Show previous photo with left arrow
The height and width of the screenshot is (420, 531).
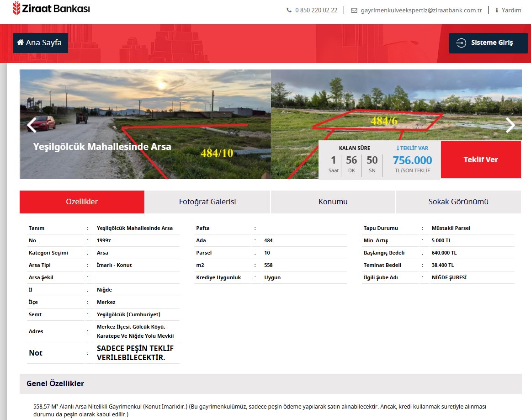[x=32, y=125]
